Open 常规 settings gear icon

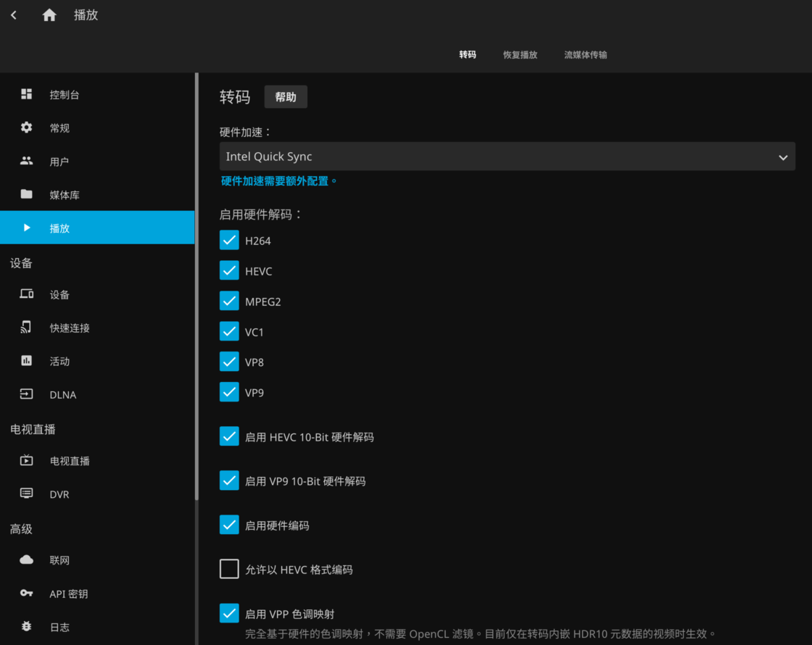point(27,128)
